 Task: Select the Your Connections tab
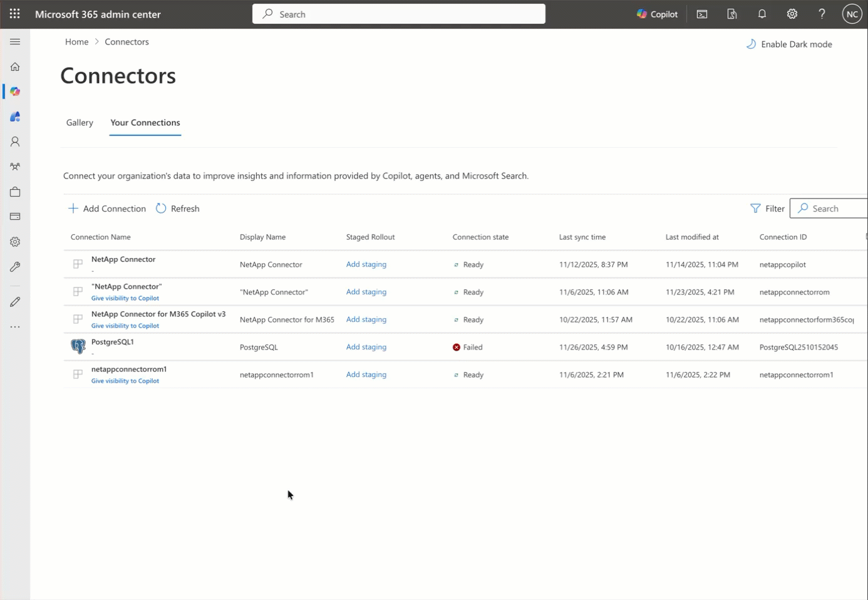145,123
